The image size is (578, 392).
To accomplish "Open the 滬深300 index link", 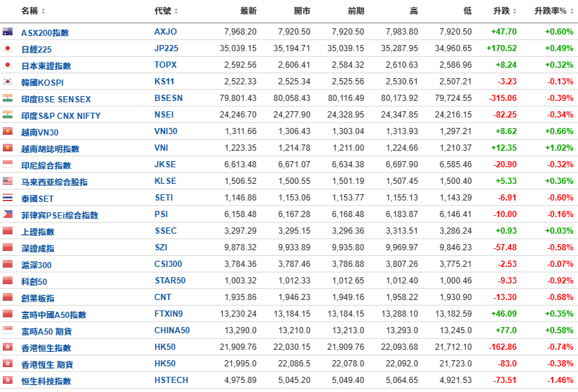I will pyautogui.click(x=36, y=265).
